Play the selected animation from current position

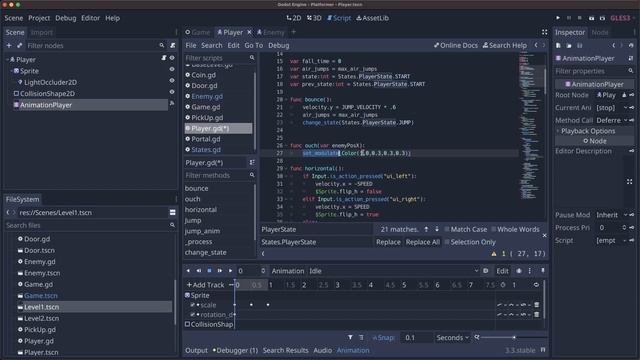point(230,271)
